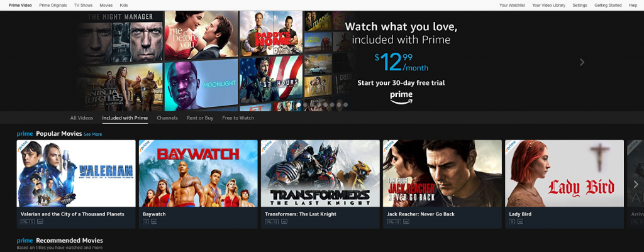Screen dimensions: 644x252
Task: Click R rating badge under Baywatch
Action: coord(145,222)
